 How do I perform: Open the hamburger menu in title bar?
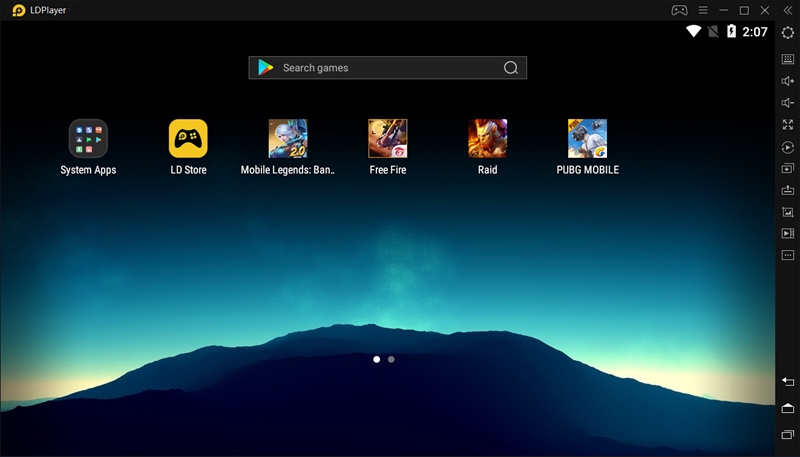(x=704, y=10)
